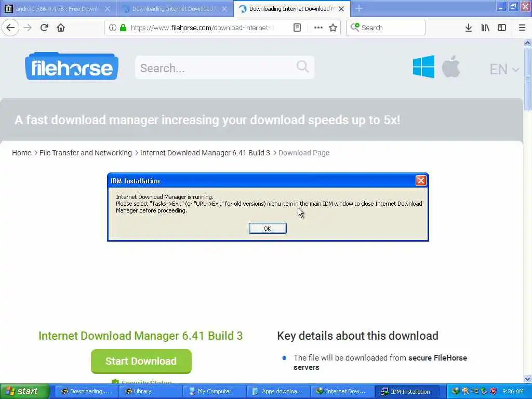This screenshot has height=399, width=532.
Task: Click the green Start Download button
Action: [x=141, y=361]
